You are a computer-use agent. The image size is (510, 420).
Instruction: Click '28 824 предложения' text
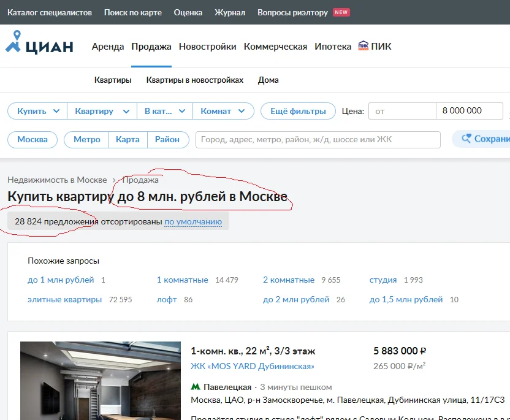click(x=56, y=221)
